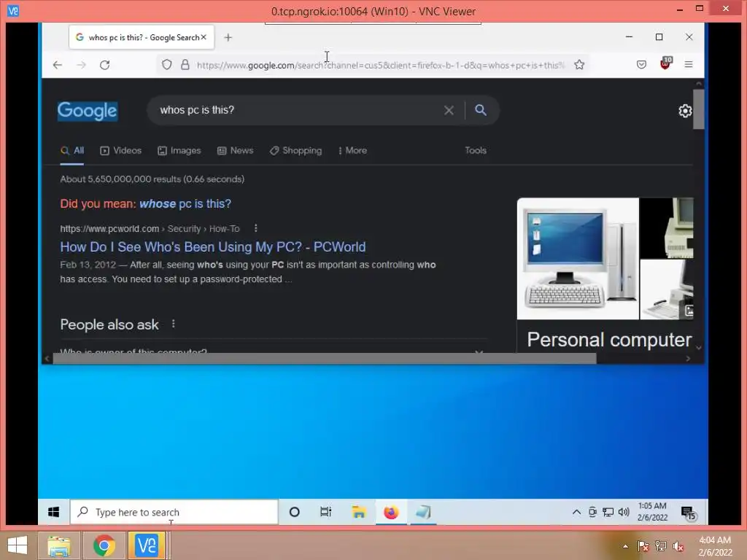Image resolution: width=747 pixels, height=560 pixels.
Task: Click the horizontal page scrollbar thumb
Action: (x=325, y=359)
